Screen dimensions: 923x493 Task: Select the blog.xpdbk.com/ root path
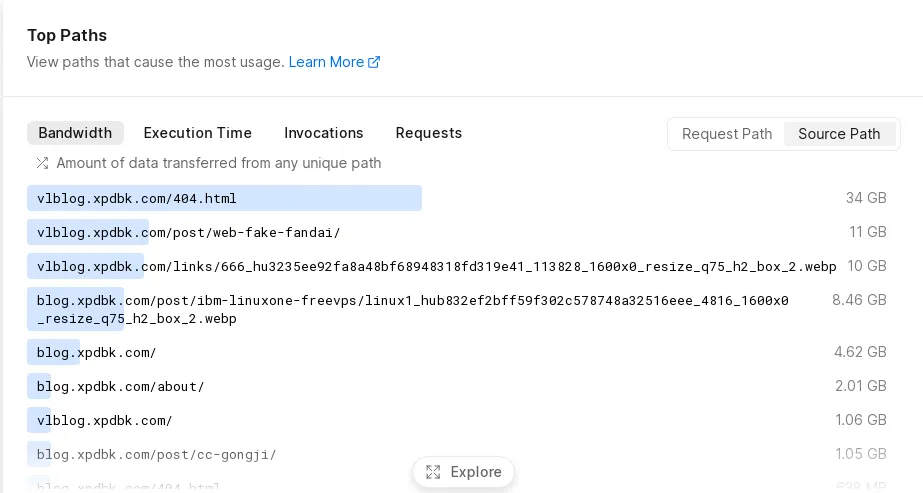tap(97, 352)
